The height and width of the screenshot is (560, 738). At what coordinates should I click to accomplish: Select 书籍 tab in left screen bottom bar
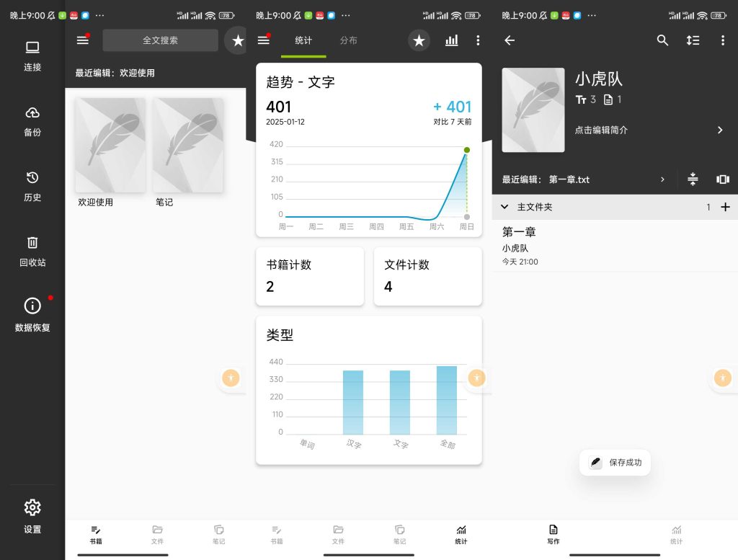(96, 535)
